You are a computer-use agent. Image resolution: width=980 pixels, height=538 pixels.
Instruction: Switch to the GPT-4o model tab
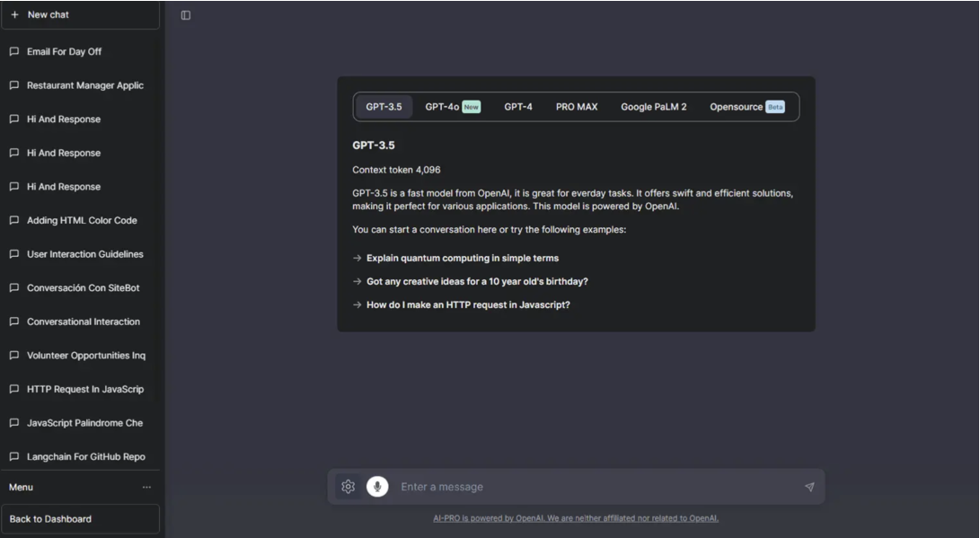tap(453, 107)
